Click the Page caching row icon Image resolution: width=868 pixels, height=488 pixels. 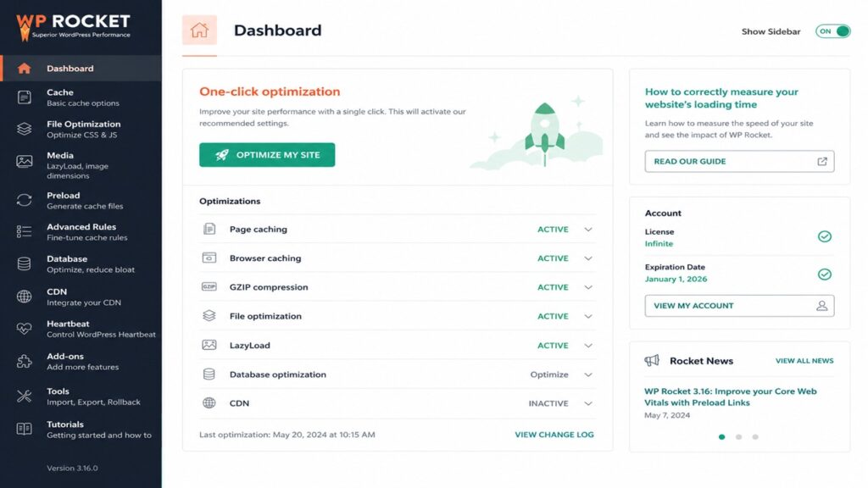209,229
